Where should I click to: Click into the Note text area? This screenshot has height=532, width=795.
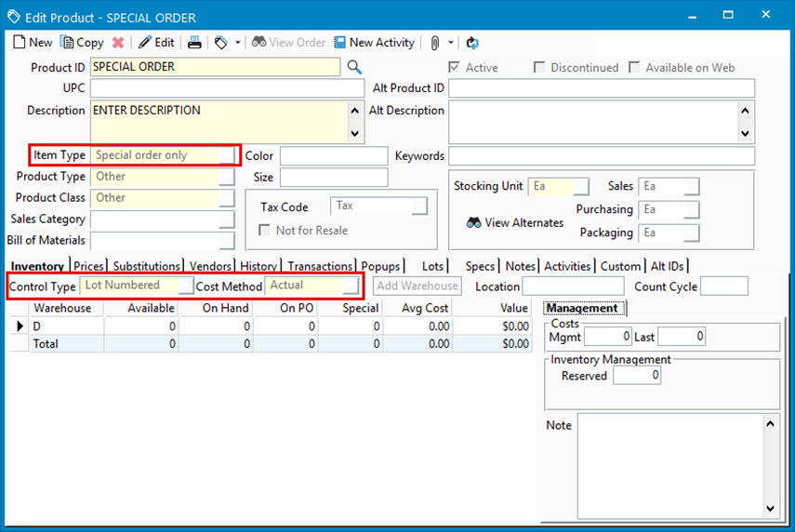[668, 465]
